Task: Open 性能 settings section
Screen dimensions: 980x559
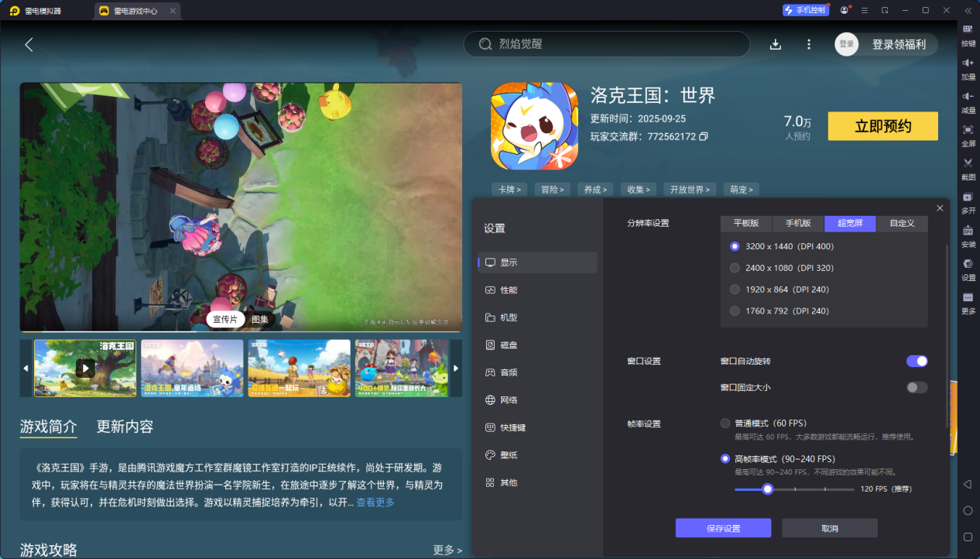Action: 537,290
